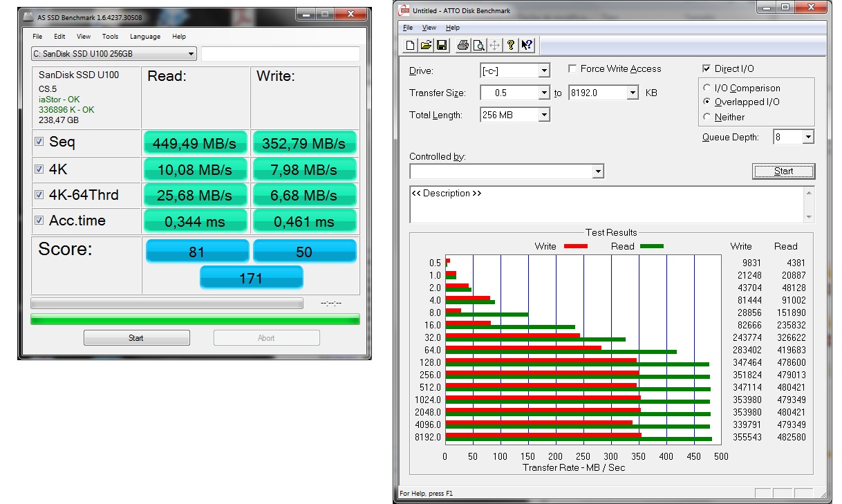Click the ATTO Disk Benchmark title bar icon
Screen dimensions: 842x504
404,10
